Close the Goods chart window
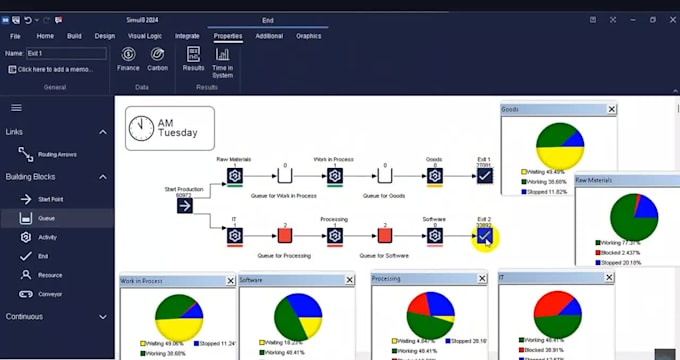This screenshot has width=680, height=360. coord(611,109)
